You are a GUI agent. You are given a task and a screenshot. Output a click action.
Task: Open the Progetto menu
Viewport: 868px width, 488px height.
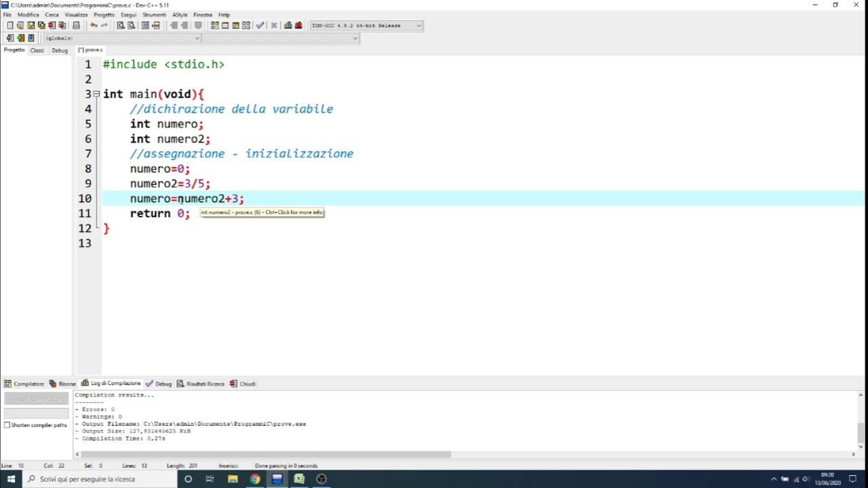click(104, 15)
